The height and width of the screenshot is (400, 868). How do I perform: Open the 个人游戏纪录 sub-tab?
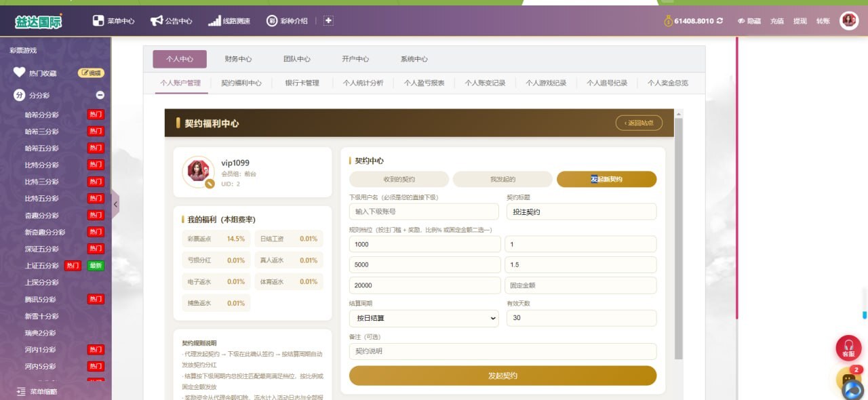(546, 83)
